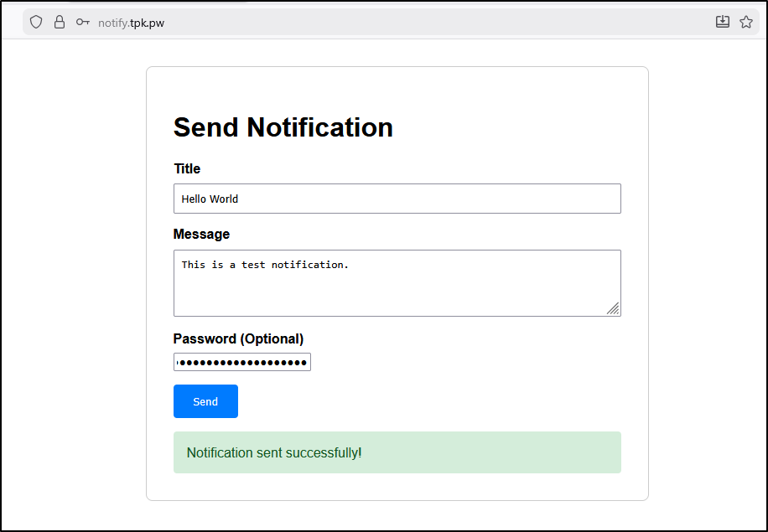Click the notify.tpk.pw URL text
The height and width of the screenshot is (532, 768).
(x=131, y=23)
